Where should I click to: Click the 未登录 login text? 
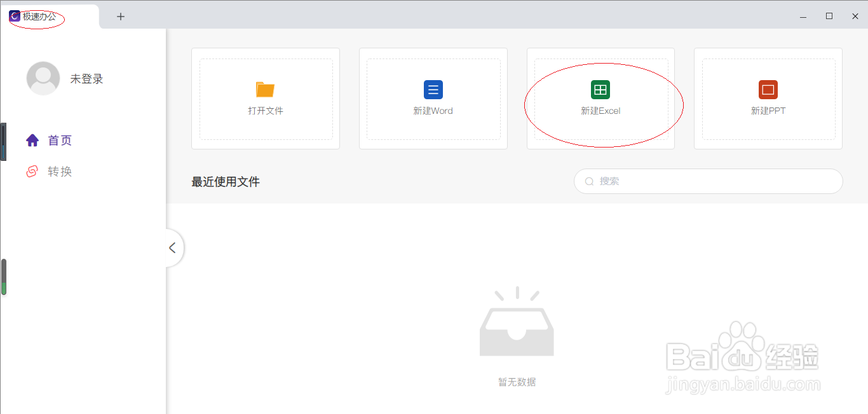(86, 78)
